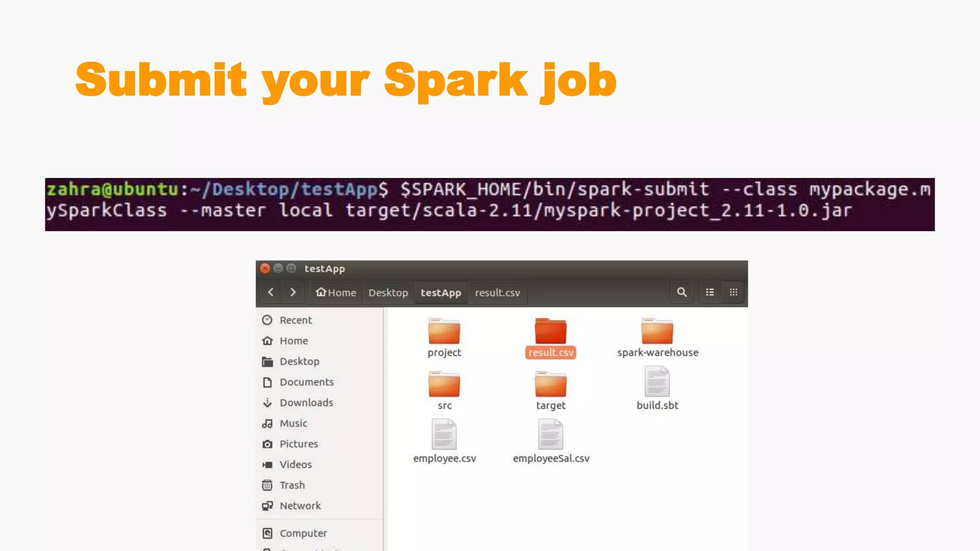Click the employee.csv file name
Viewport: 980px width, 551px height.
(x=445, y=458)
